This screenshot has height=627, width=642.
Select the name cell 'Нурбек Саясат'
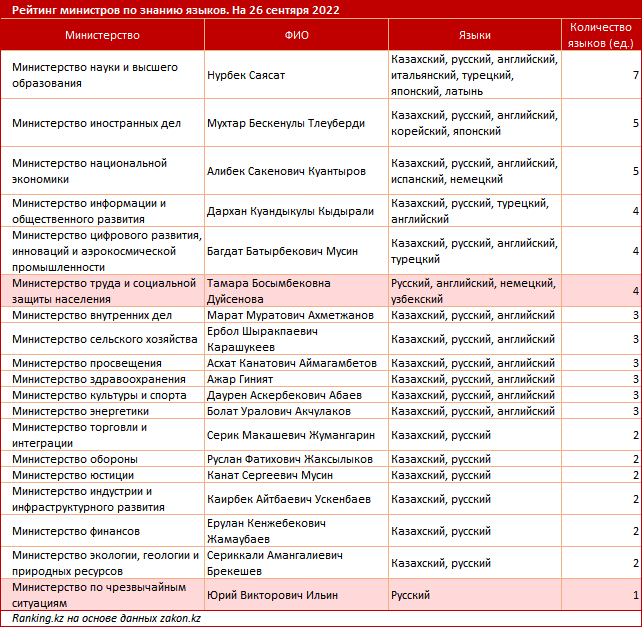(x=245, y=75)
